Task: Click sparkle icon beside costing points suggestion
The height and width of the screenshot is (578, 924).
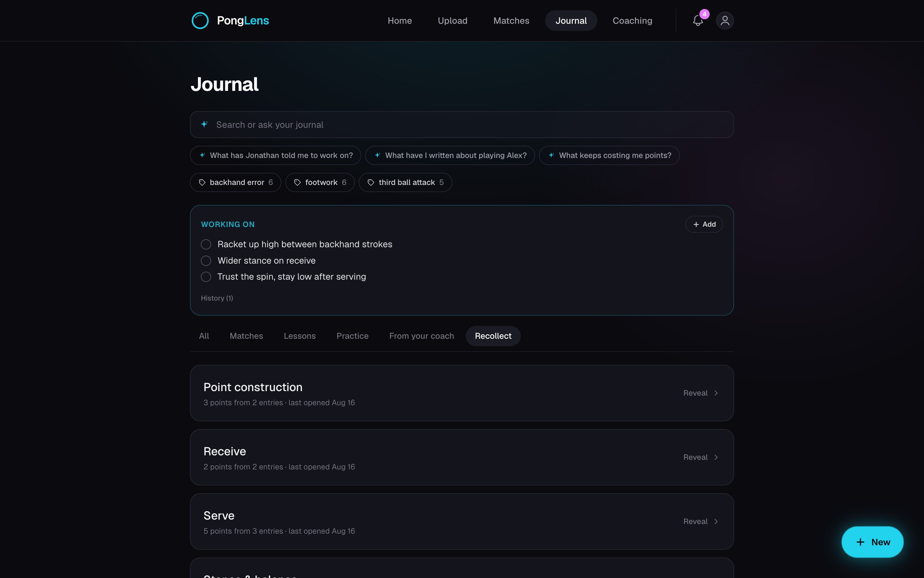Action: [551, 155]
